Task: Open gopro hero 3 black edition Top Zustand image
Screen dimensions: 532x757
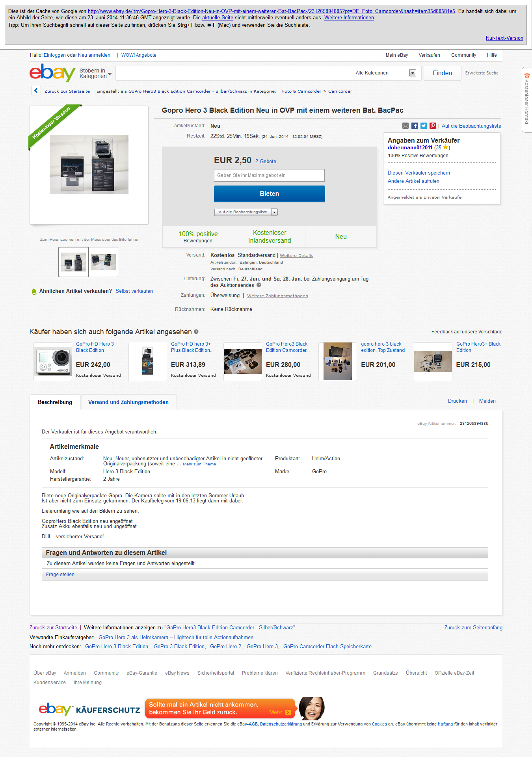Action: [338, 361]
